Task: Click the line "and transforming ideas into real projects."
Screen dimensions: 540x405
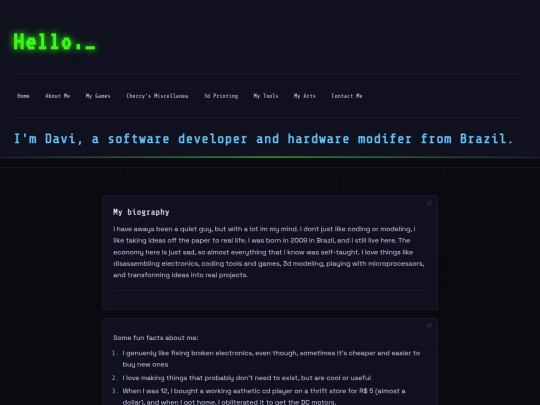Action: 180,275
